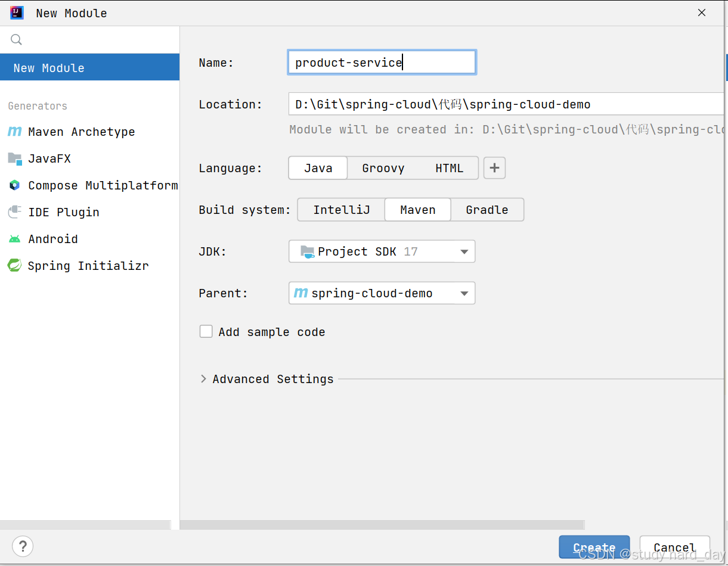Open the Spring Initializr generator
728x566 pixels.
(x=78, y=266)
